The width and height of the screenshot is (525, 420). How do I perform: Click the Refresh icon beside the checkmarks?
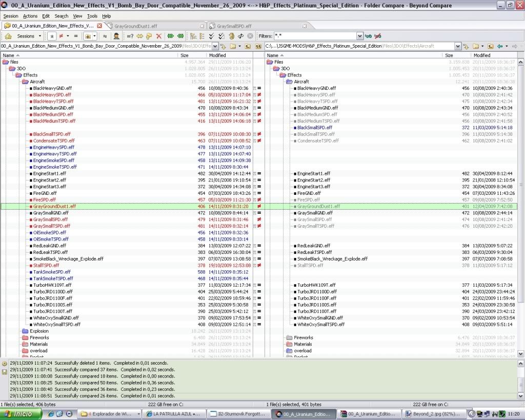click(231, 36)
